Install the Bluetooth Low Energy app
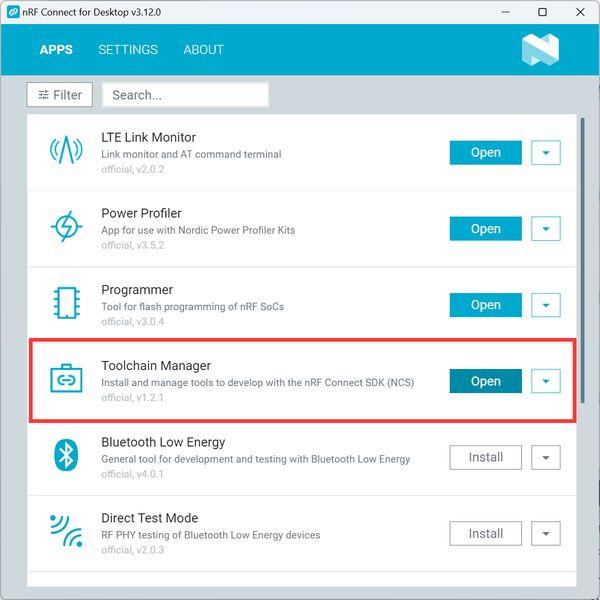This screenshot has height=600, width=600. coord(486,457)
